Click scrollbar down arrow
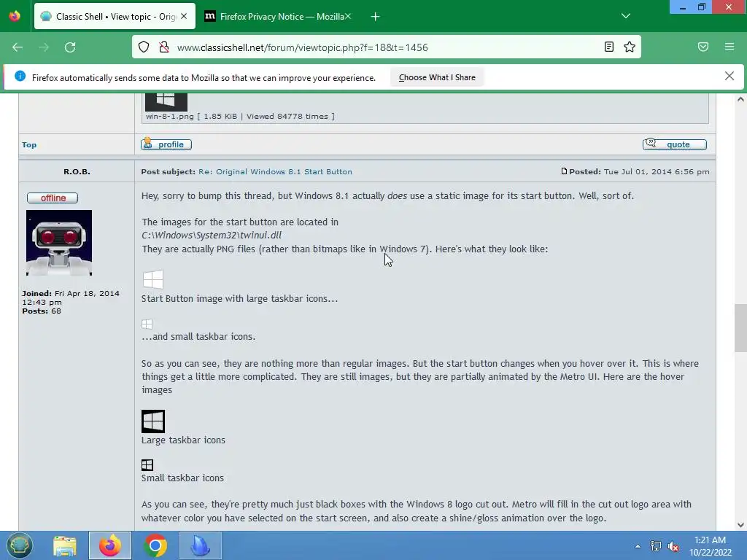This screenshot has height=560, width=747. click(x=740, y=525)
